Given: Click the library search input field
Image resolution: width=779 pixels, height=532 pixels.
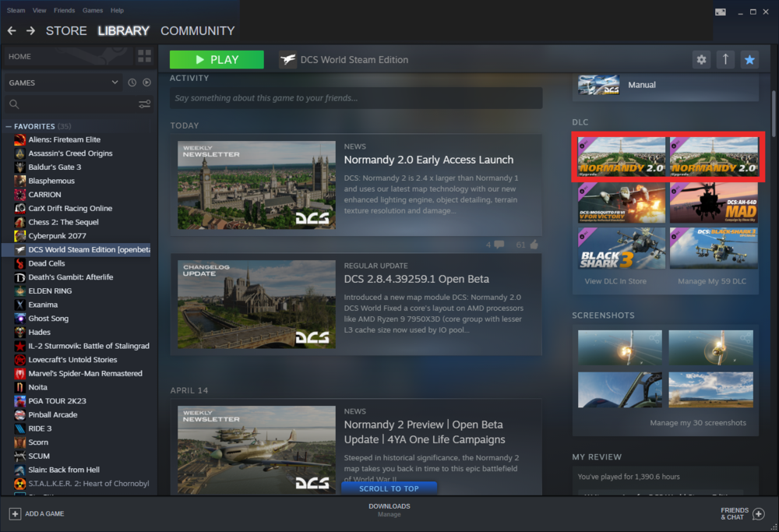Looking at the screenshot, I should (x=77, y=104).
